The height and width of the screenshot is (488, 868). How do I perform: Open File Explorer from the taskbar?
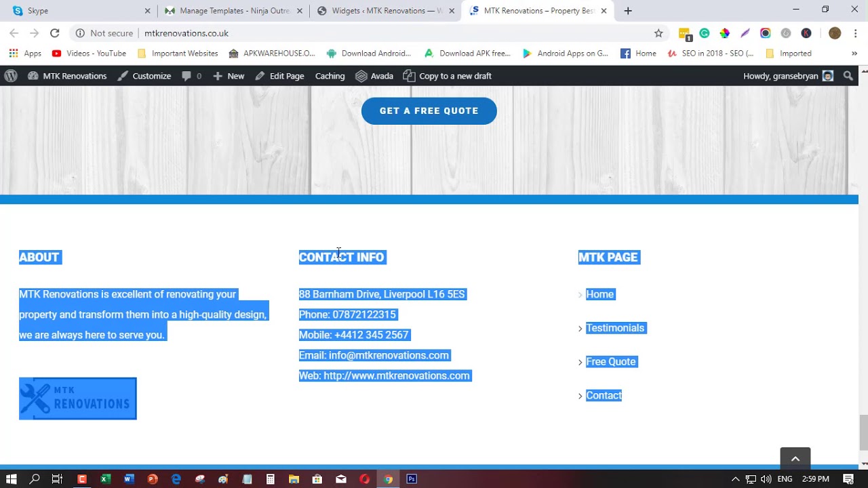294,479
